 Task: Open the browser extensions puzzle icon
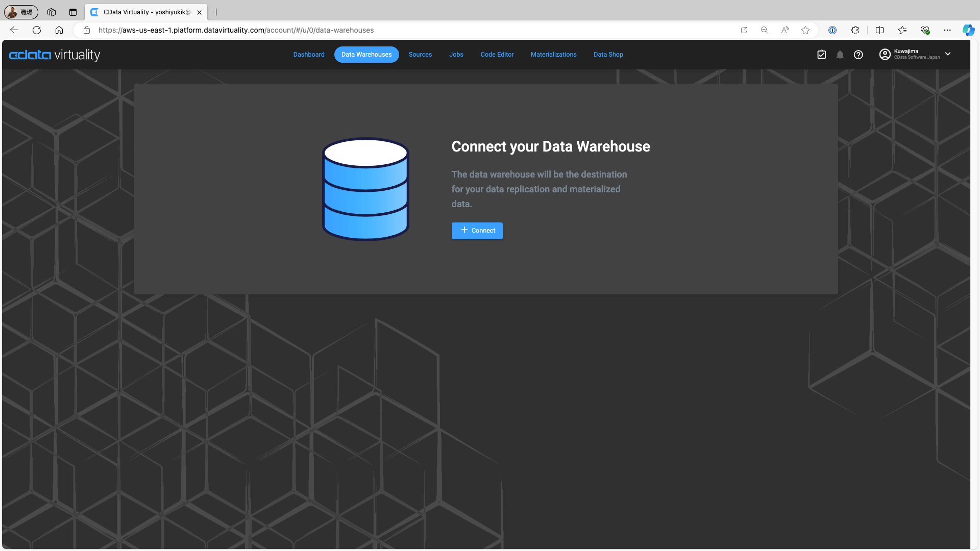point(855,30)
